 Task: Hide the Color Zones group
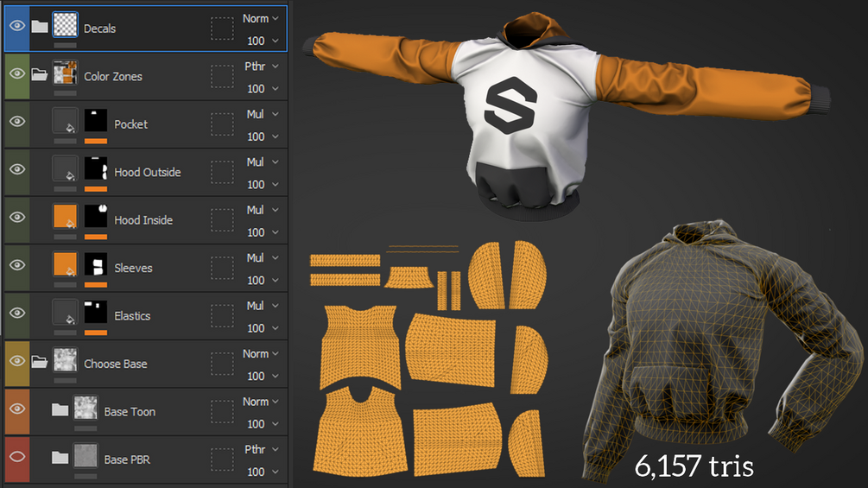(x=17, y=73)
